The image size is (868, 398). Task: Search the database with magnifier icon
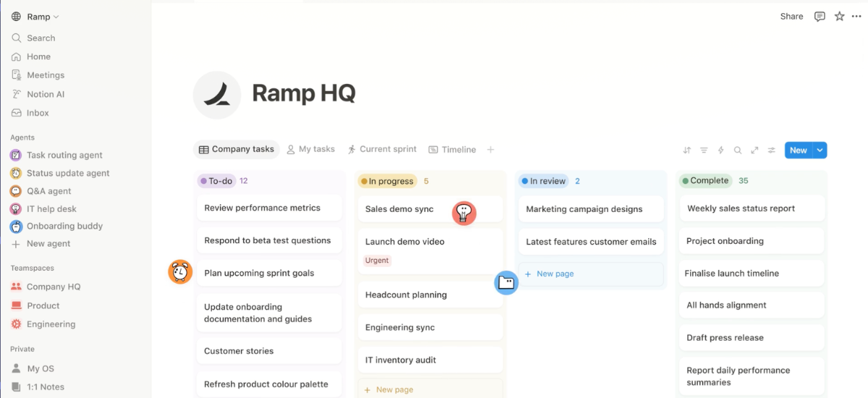738,151
